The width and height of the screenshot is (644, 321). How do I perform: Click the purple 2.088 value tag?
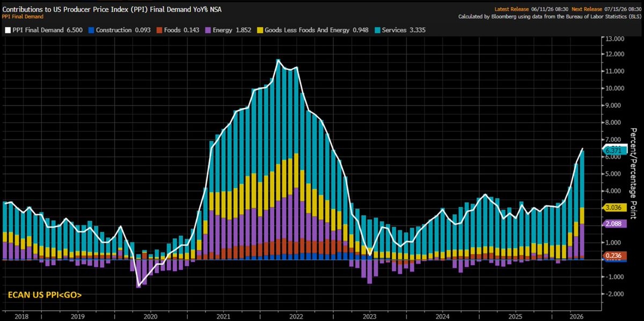613,223
